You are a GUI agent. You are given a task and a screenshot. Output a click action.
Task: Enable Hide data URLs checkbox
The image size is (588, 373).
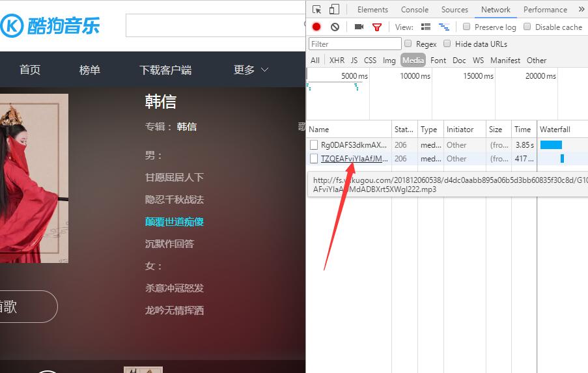tap(447, 44)
